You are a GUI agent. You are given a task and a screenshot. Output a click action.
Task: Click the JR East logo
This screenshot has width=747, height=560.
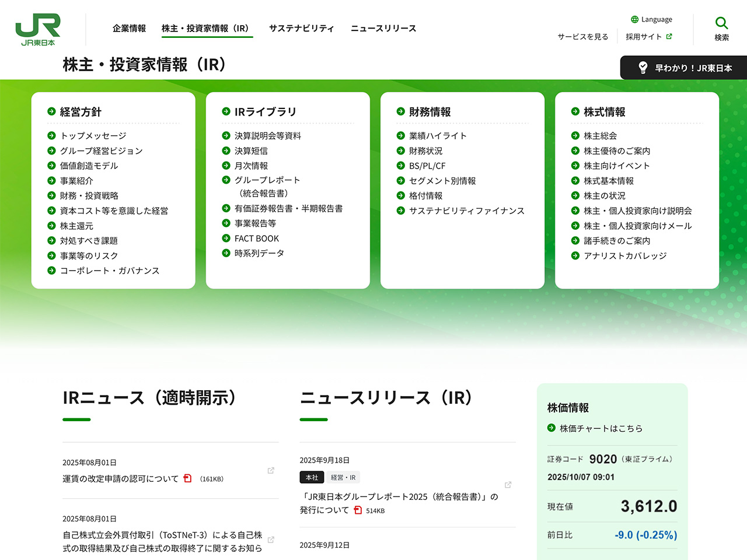tap(38, 29)
